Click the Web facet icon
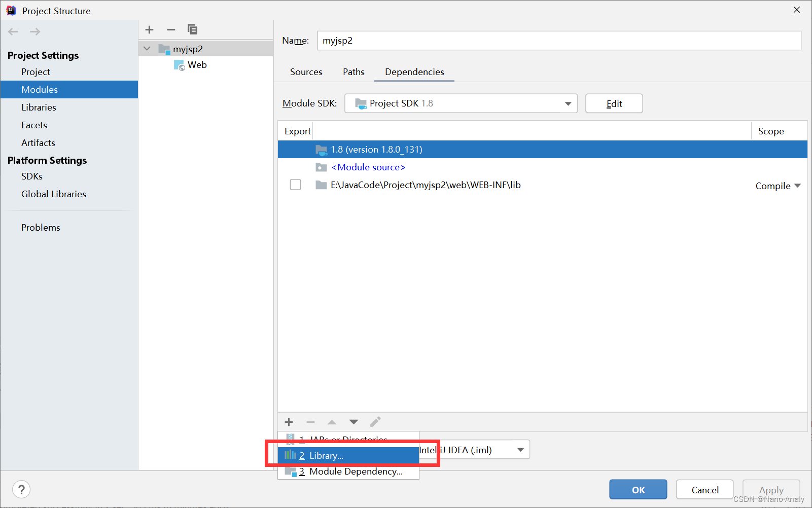Viewport: 812px width, 508px height. coord(180,65)
